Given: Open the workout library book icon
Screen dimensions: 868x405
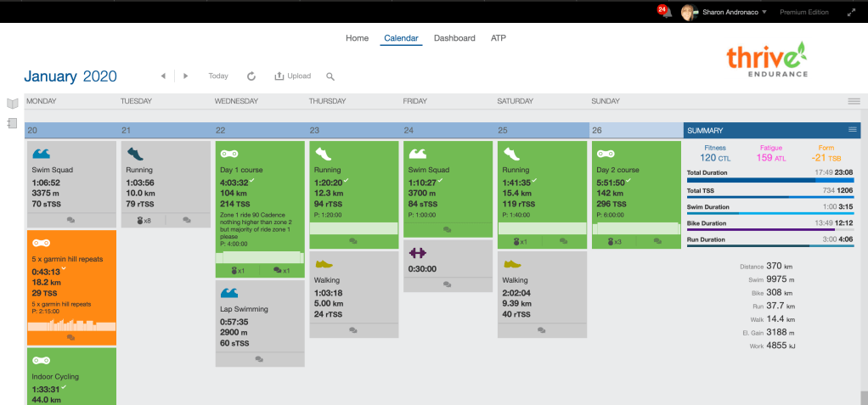Looking at the screenshot, I should click(x=12, y=104).
